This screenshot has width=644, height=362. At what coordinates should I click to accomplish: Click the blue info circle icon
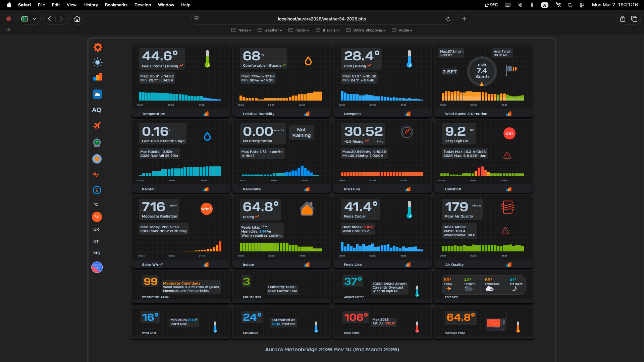pos(97,190)
